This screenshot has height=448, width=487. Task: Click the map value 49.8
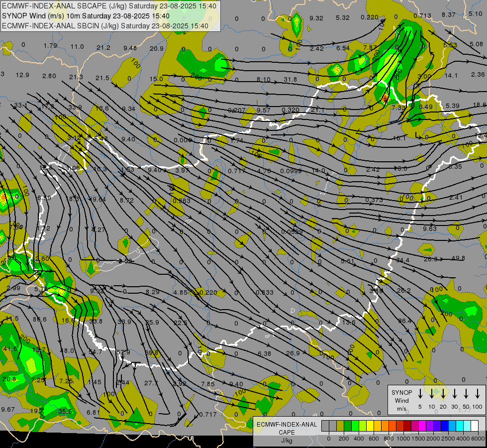(459, 258)
